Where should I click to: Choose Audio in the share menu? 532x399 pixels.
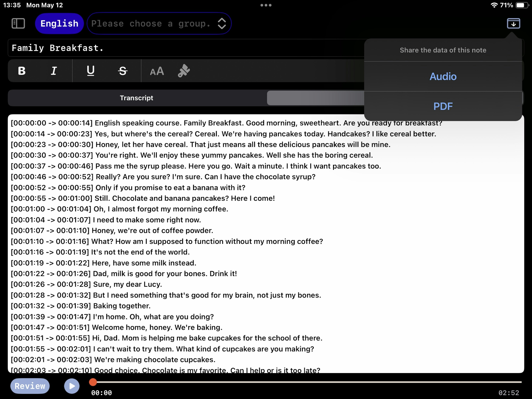click(443, 77)
